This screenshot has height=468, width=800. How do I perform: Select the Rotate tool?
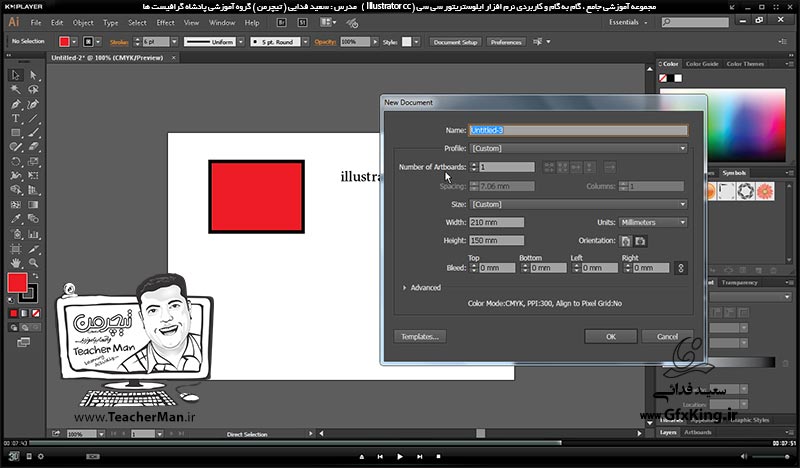(16, 161)
